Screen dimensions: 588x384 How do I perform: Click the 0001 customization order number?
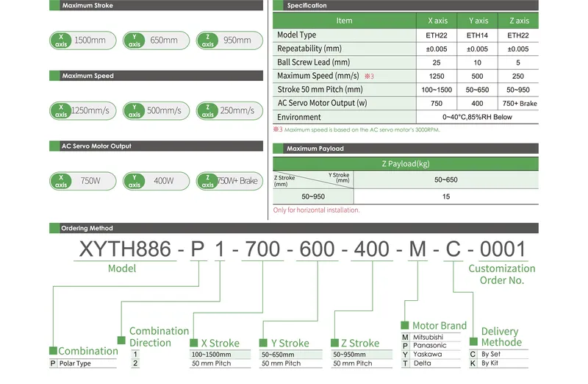pyautogui.click(x=503, y=249)
